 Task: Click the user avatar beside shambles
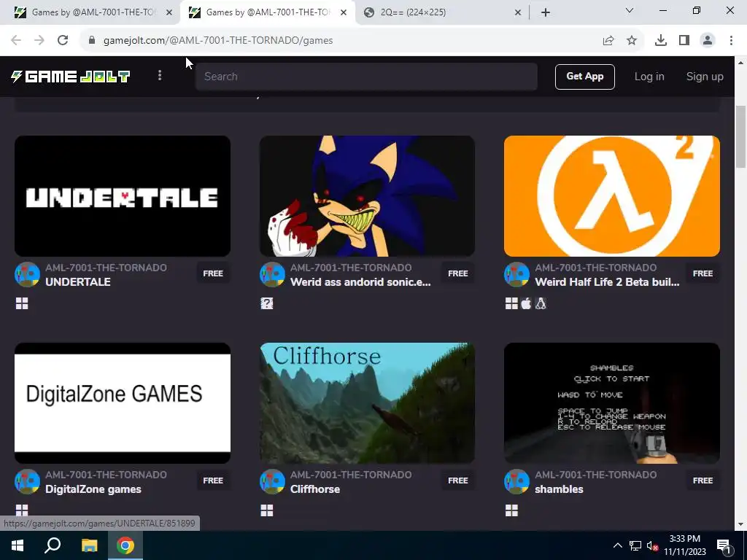(x=517, y=482)
